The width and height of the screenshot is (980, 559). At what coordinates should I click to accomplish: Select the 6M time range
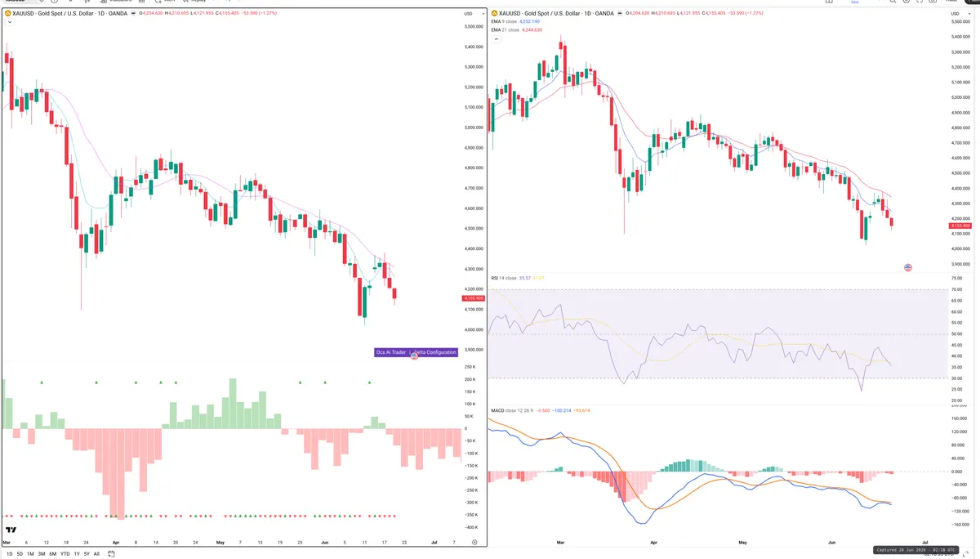[53, 554]
